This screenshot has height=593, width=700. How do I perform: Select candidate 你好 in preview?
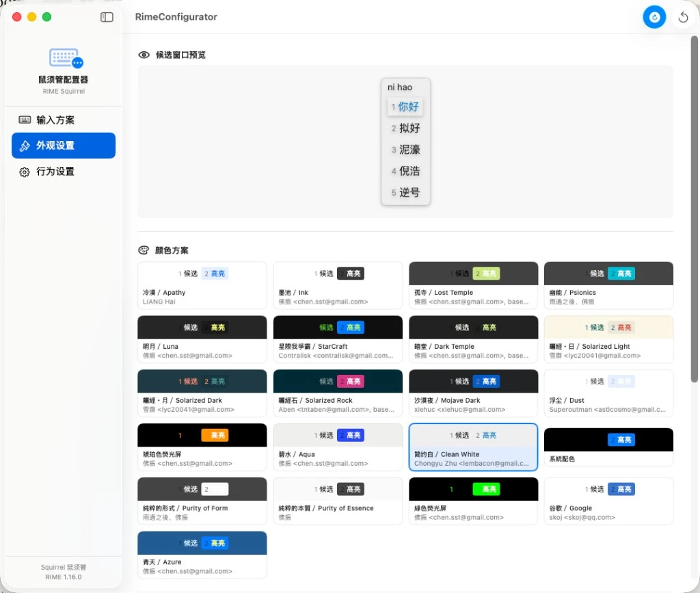pos(405,107)
